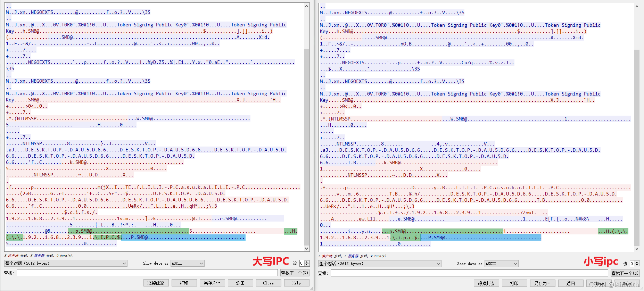The image size is (644, 291).
Task: Click the first 'M..J.xn..NEGOEXTS' line in the right stream
Action: click(x=392, y=13)
